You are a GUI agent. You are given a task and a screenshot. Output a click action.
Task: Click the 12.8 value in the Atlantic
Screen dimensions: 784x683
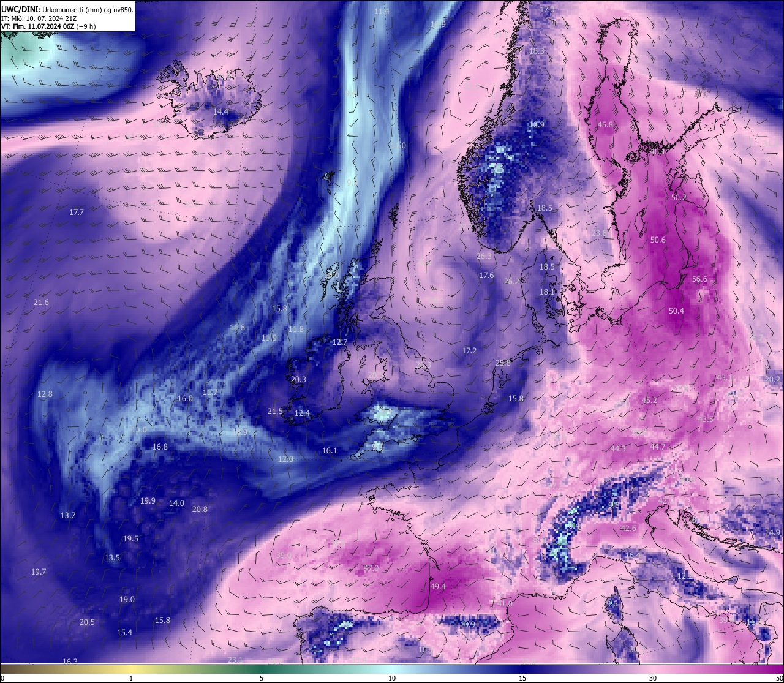click(x=45, y=394)
